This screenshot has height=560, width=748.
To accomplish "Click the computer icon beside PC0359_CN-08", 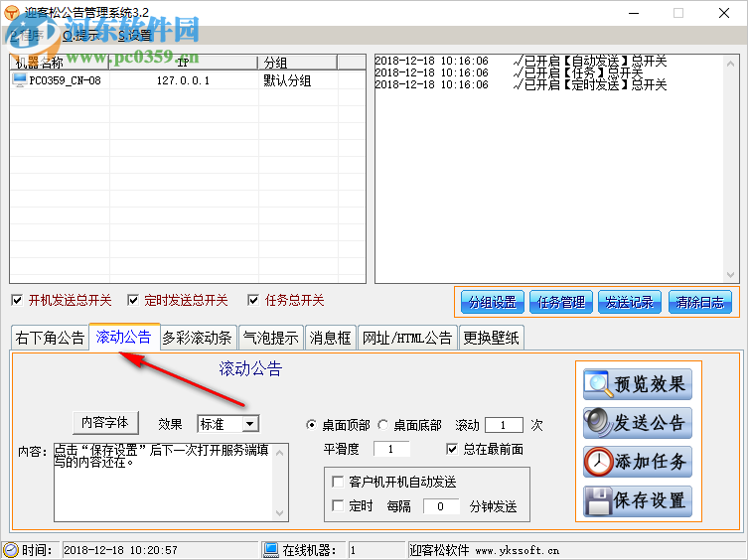I will [20, 79].
